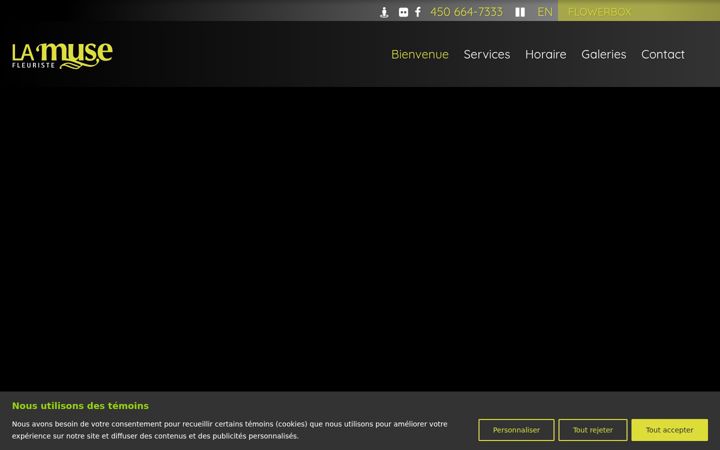Screen dimensions: 720x450
Task: Go to the Bienvenue menu item
Action: pos(420,54)
